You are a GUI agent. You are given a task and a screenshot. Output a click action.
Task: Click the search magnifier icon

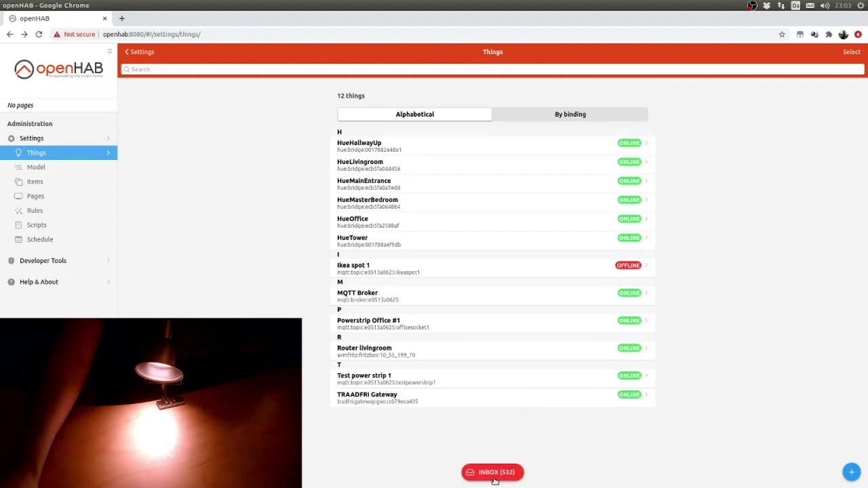(x=126, y=69)
